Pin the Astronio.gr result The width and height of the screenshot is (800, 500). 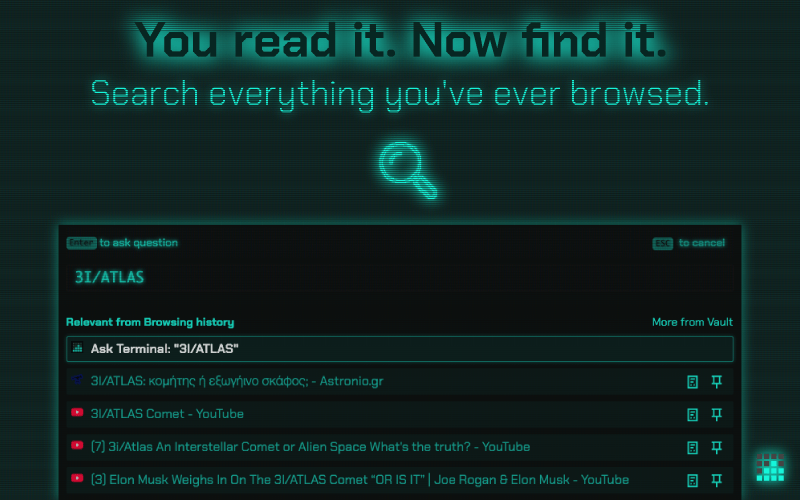pyautogui.click(x=717, y=382)
